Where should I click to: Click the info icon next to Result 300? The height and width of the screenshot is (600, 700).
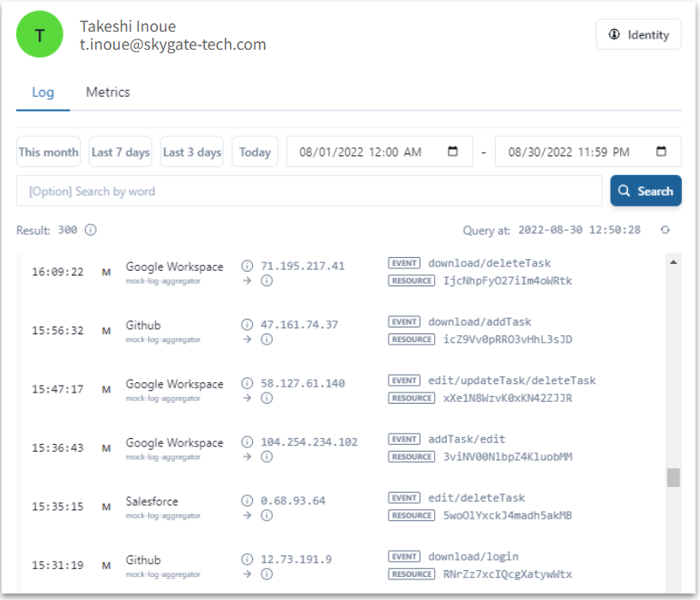91,230
